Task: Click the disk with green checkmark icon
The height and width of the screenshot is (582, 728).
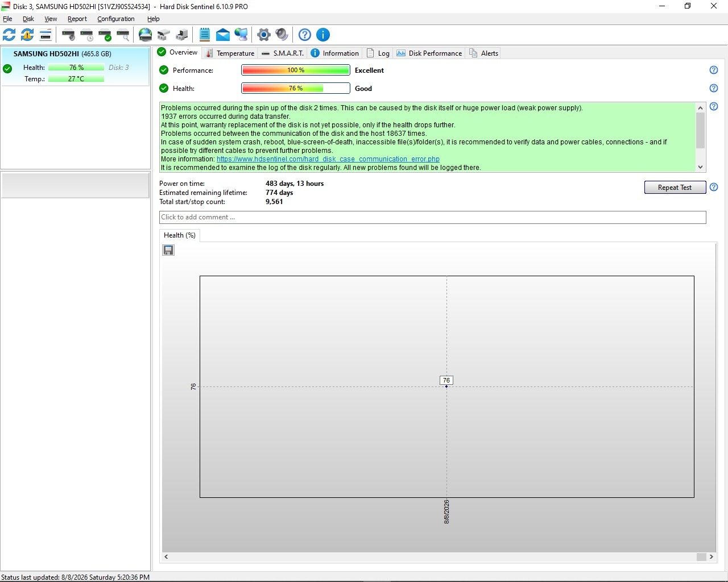Action: [105, 35]
